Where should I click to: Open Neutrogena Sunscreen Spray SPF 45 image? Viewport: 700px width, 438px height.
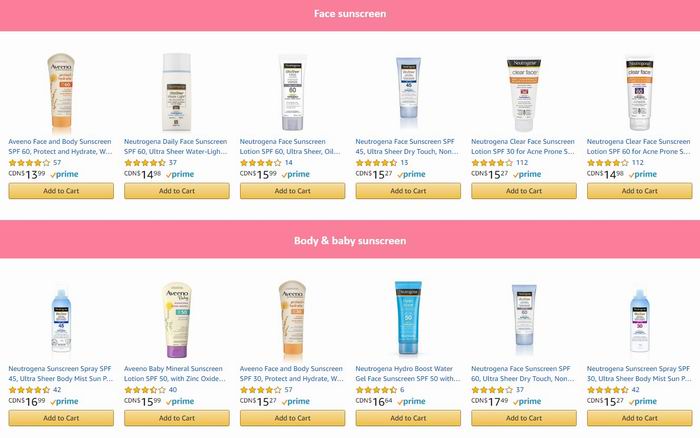click(x=61, y=321)
